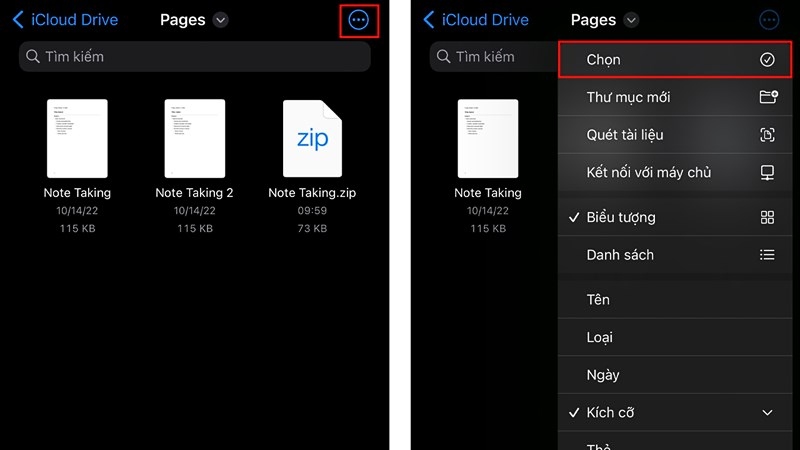Screen dimensions: 800x450
Task: Tap the checkmark circle icon beside Chọn
Action: tap(767, 60)
